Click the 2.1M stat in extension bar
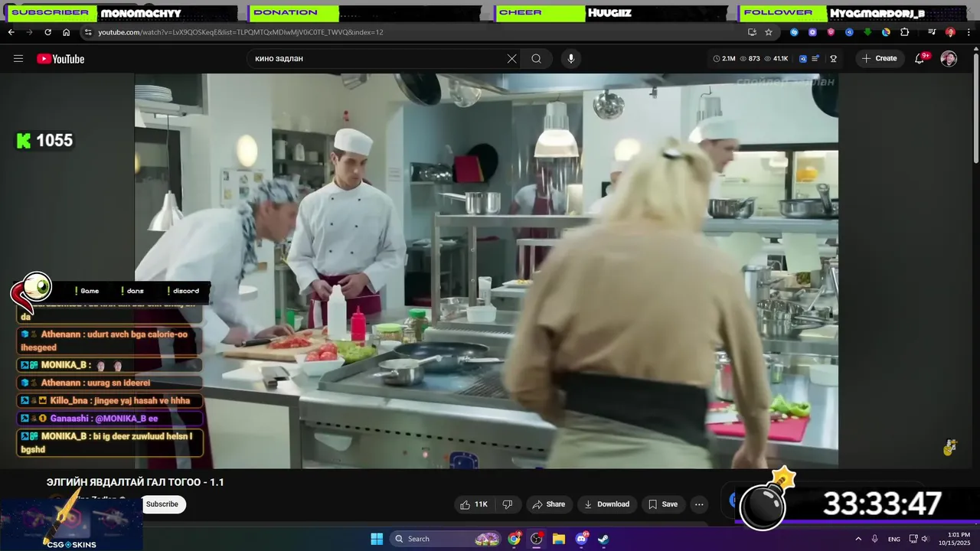This screenshot has width=980, height=551. coord(724,59)
